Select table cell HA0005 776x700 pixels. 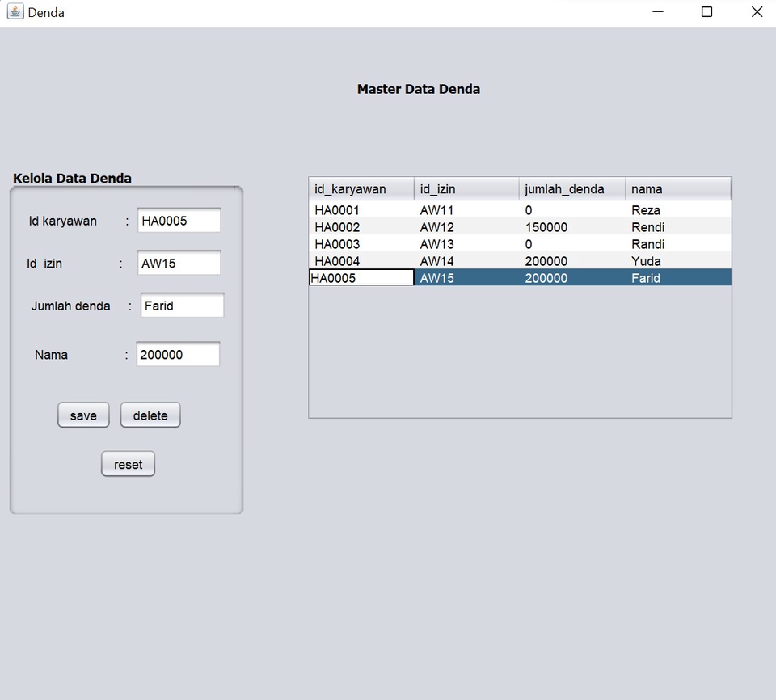(x=361, y=277)
